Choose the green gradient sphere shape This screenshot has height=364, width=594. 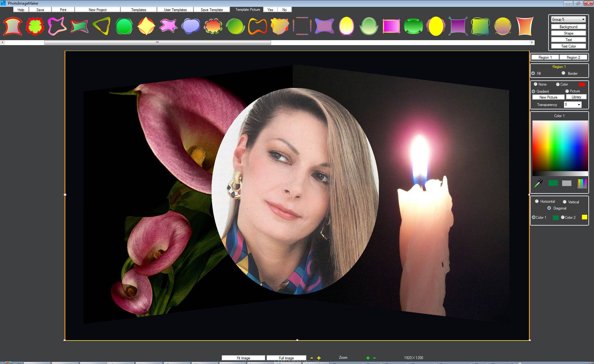pyautogui.click(x=235, y=26)
